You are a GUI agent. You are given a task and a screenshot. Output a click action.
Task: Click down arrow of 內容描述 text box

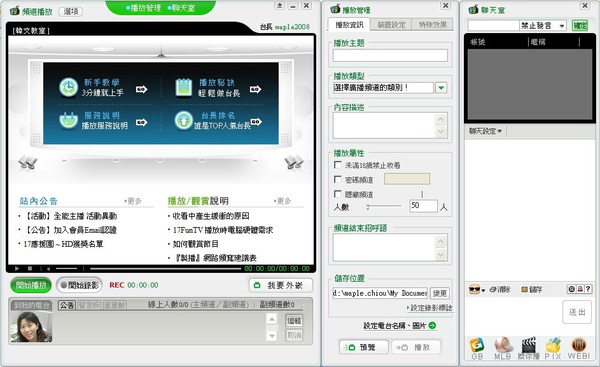click(441, 132)
